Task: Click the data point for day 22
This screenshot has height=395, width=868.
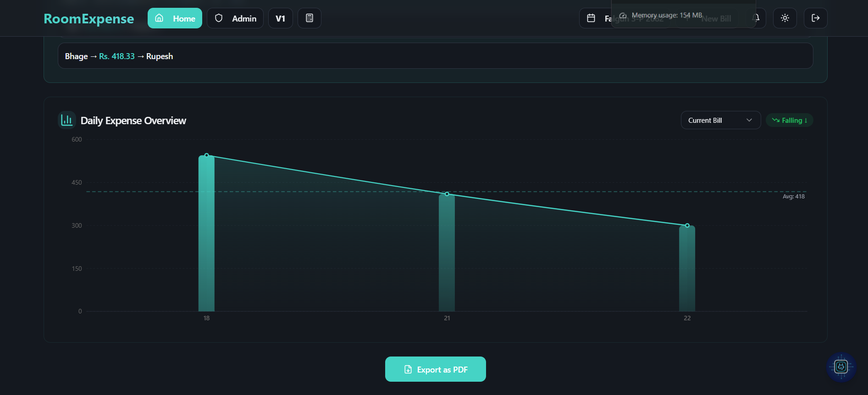Action: point(687,225)
